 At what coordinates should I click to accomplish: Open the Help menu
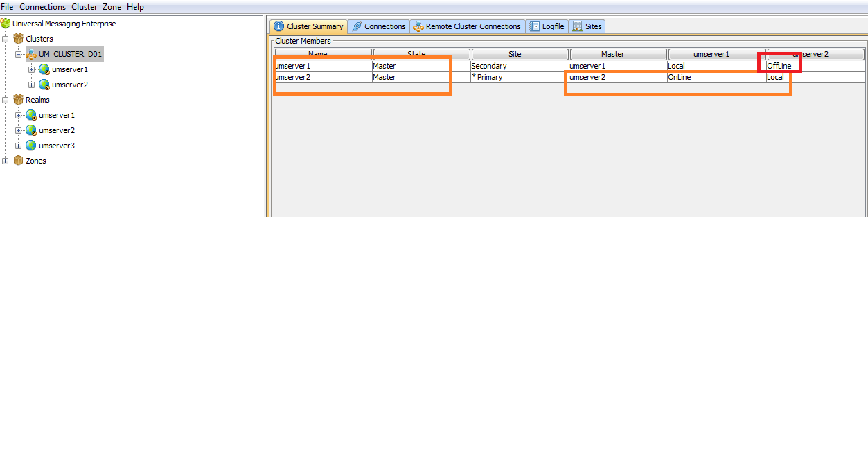tap(136, 7)
